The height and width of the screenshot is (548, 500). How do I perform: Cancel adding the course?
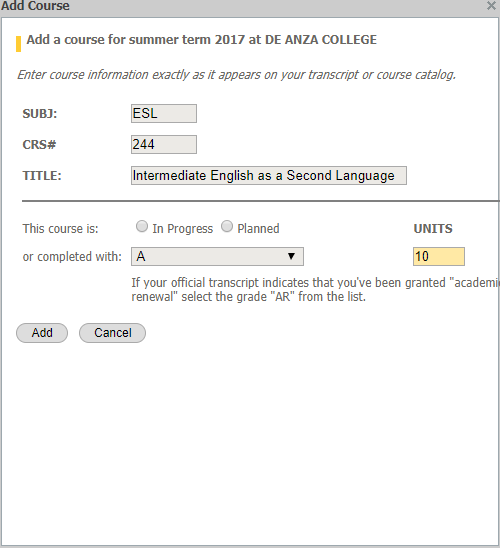point(113,333)
